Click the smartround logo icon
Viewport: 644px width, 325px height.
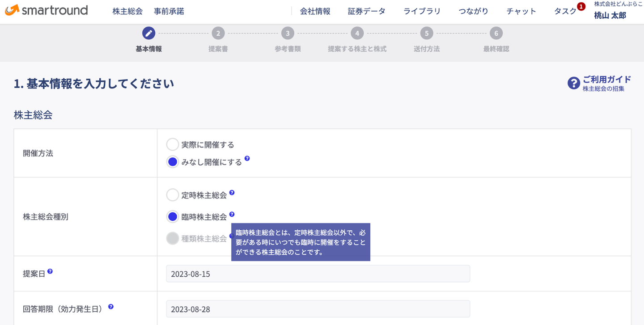click(12, 10)
